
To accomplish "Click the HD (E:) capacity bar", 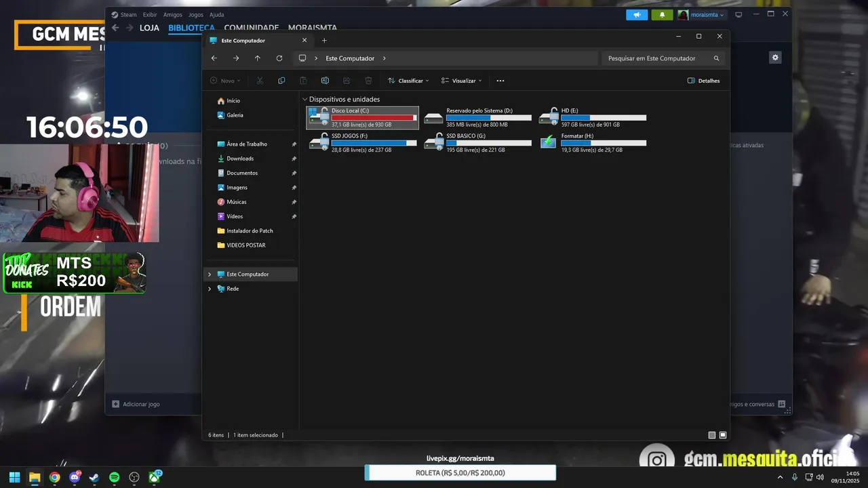I will pos(604,118).
